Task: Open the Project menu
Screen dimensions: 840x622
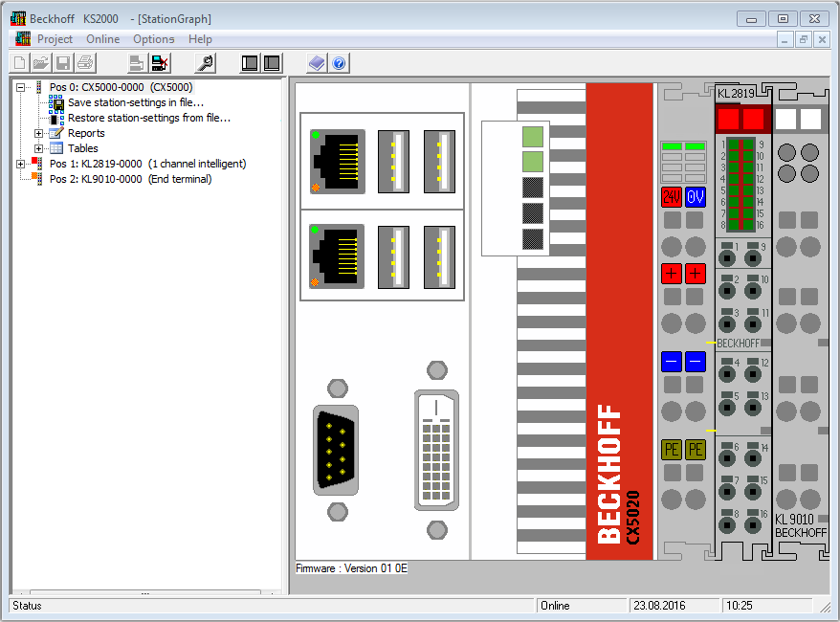Action: (x=55, y=39)
